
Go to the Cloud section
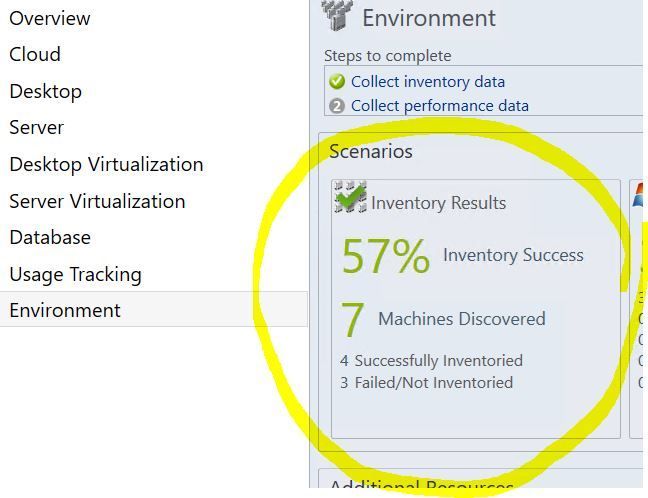click(x=35, y=54)
